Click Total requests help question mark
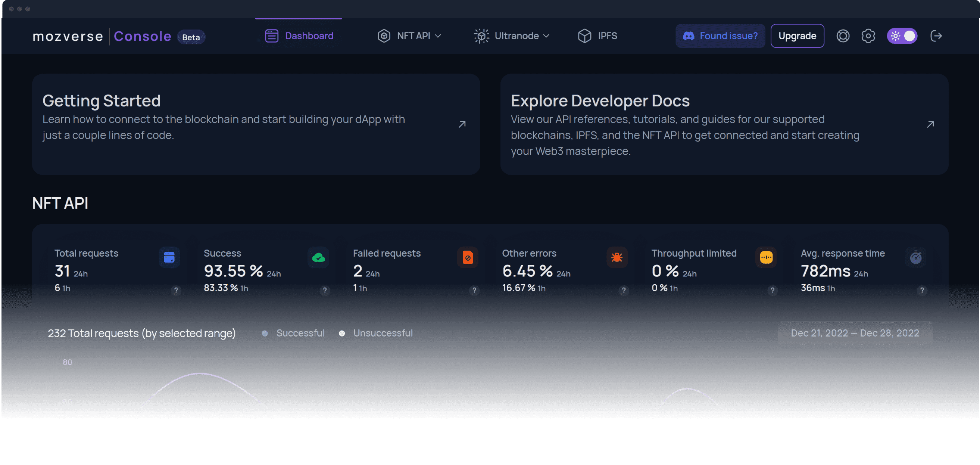 click(176, 290)
